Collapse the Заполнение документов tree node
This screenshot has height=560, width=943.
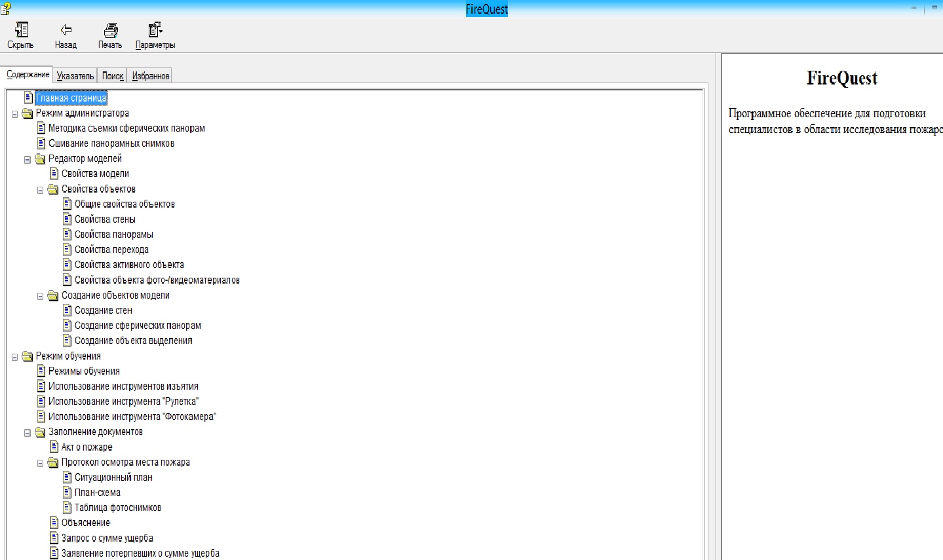[x=28, y=433]
